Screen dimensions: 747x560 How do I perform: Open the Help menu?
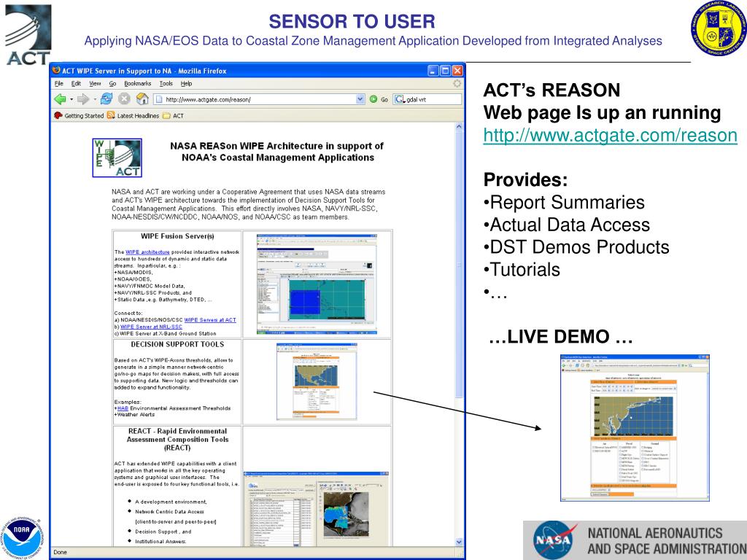tap(186, 83)
